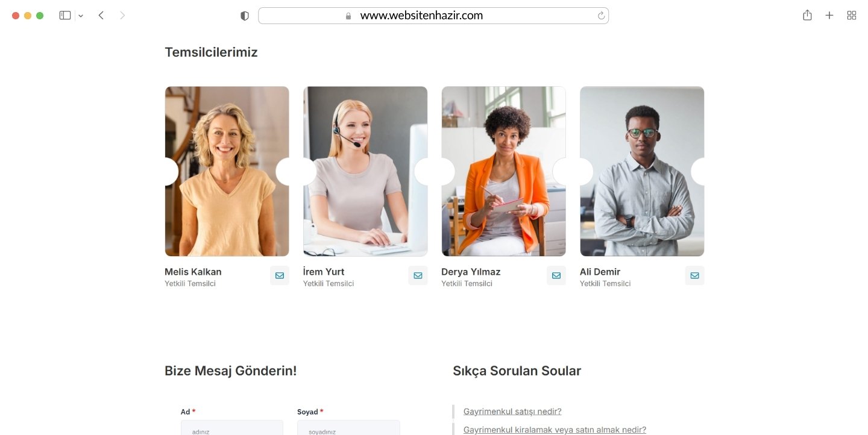Go back with the browser back arrow
Screen dimensions: 868x435
pyautogui.click(x=101, y=16)
